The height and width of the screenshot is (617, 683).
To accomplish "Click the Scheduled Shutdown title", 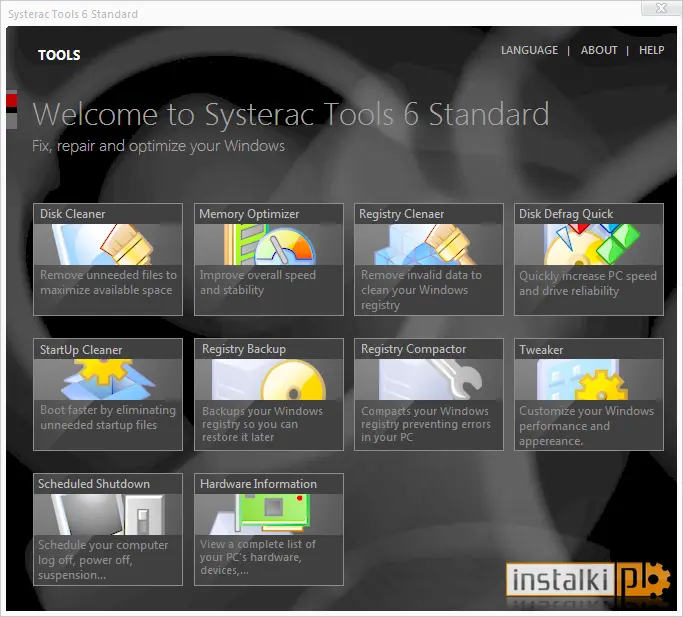I will (94, 484).
